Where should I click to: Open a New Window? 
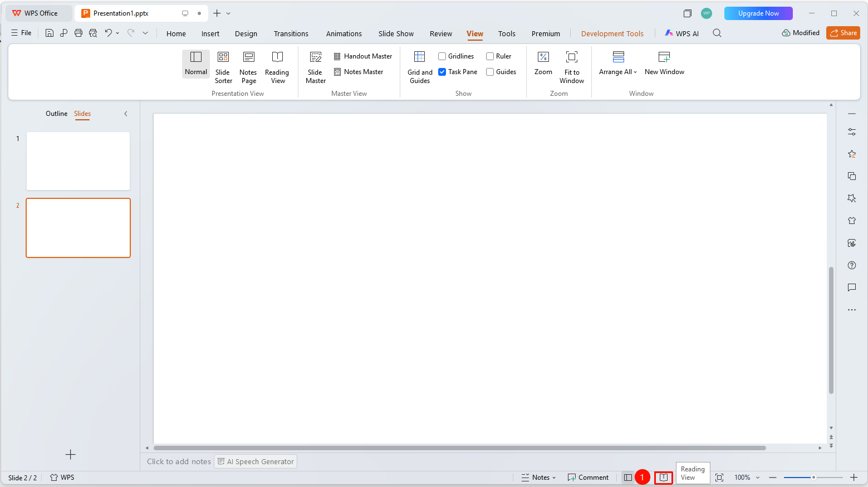(664, 63)
